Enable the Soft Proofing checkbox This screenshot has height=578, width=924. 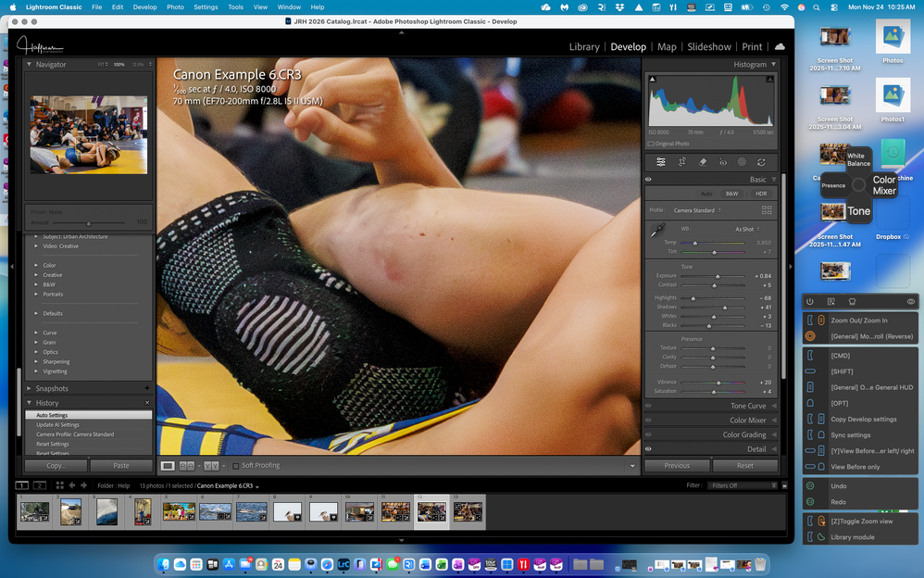(235, 466)
